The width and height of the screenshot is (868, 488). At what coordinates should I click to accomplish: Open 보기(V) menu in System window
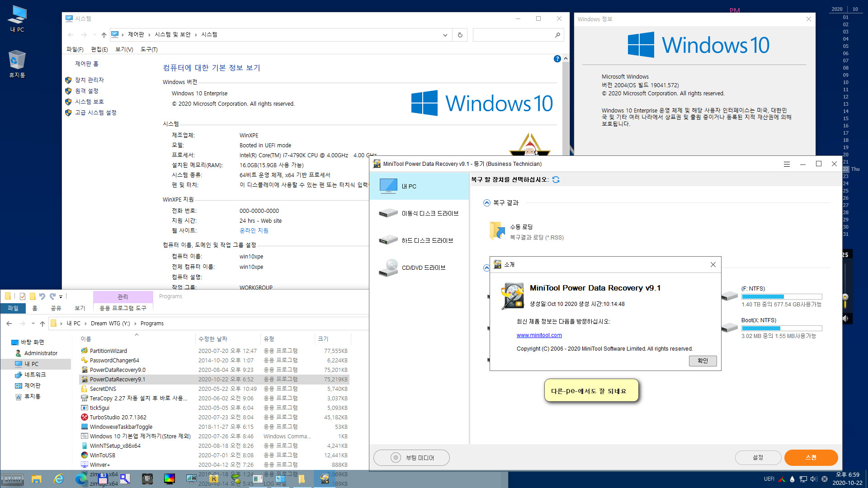tap(124, 49)
